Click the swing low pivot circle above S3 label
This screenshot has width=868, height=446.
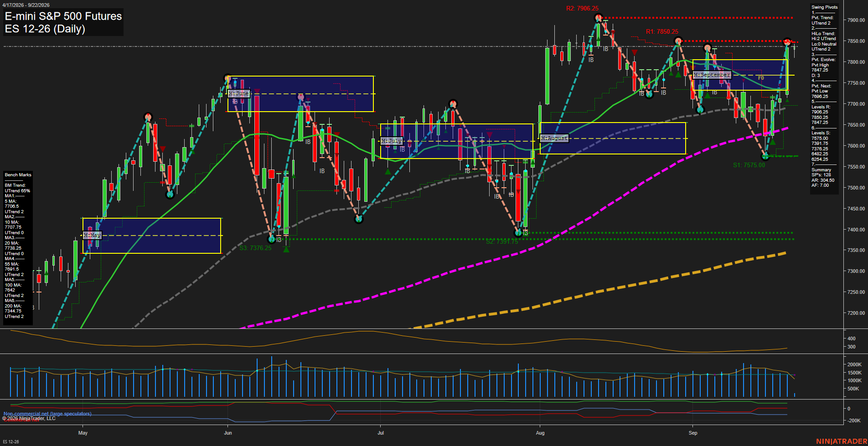272,239
